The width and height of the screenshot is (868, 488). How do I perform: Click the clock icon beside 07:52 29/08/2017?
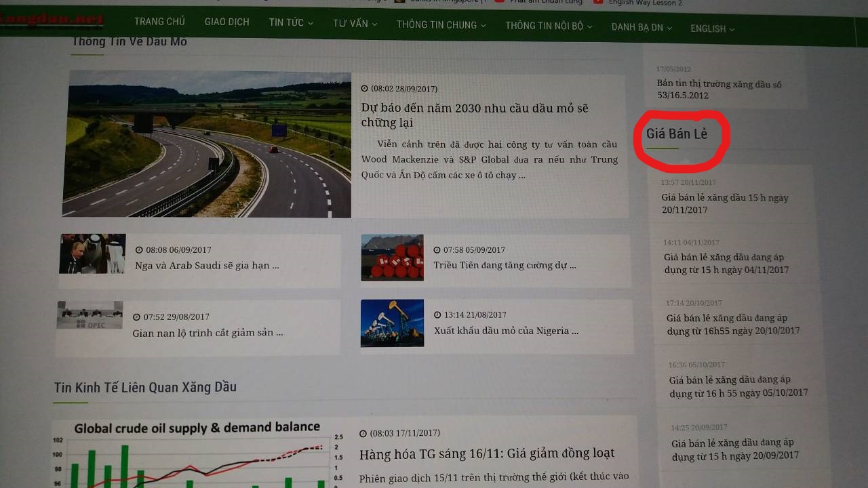(136, 317)
